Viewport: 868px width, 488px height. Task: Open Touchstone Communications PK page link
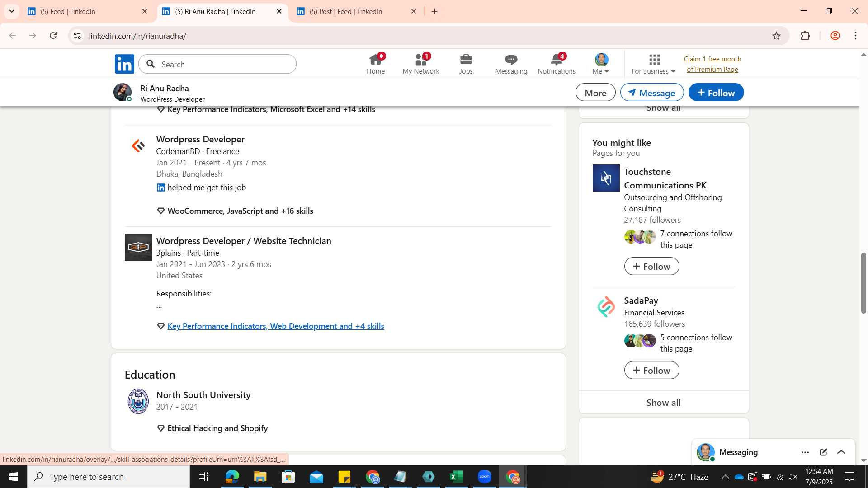pyautogui.click(x=665, y=178)
